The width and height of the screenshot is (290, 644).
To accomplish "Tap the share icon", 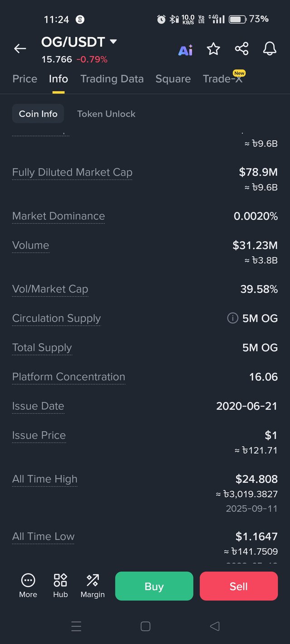I will (242, 49).
